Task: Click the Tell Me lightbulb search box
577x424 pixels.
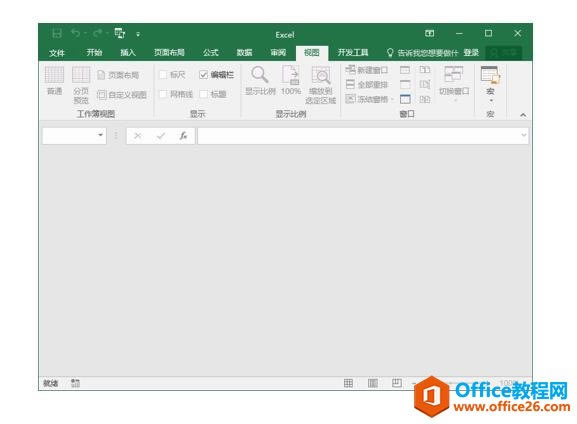Action: (422, 53)
